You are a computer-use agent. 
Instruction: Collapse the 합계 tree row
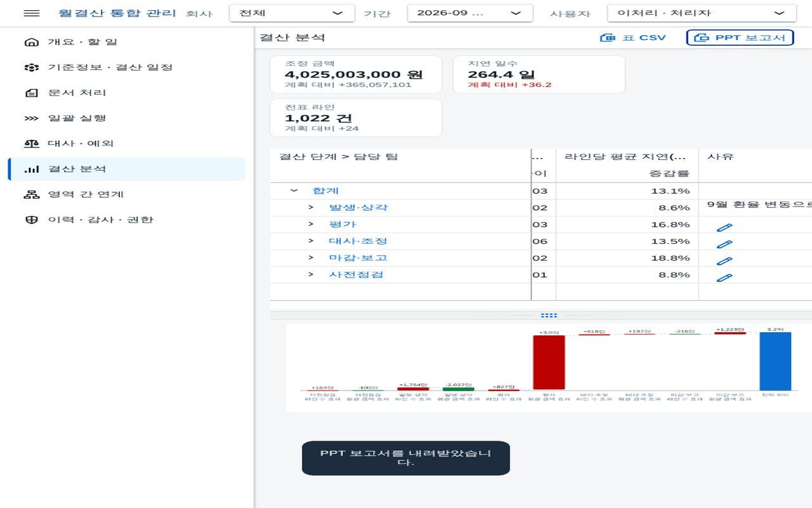click(x=294, y=190)
